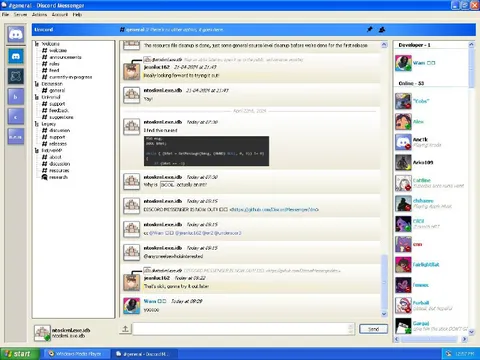Open the #currently-in-progress channel
Image resolution: width=480 pixels, height=360 pixels.
67,77
